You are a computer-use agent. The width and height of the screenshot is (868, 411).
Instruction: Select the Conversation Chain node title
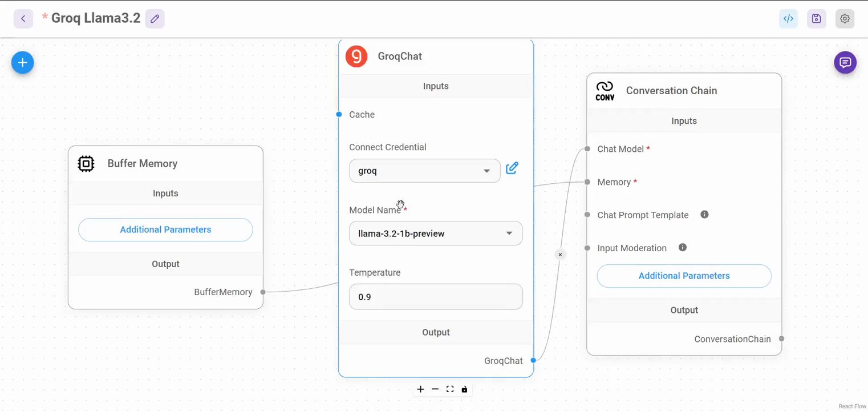pyautogui.click(x=671, y=91)
